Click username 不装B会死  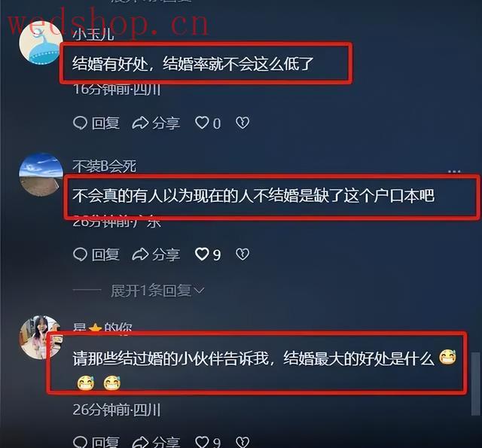point(105,166)
